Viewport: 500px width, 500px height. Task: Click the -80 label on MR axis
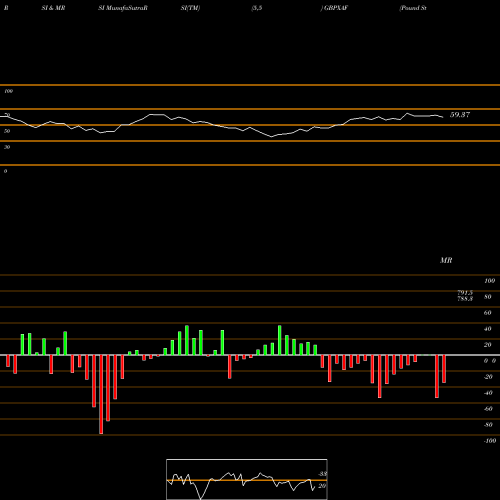click(488, 425)
